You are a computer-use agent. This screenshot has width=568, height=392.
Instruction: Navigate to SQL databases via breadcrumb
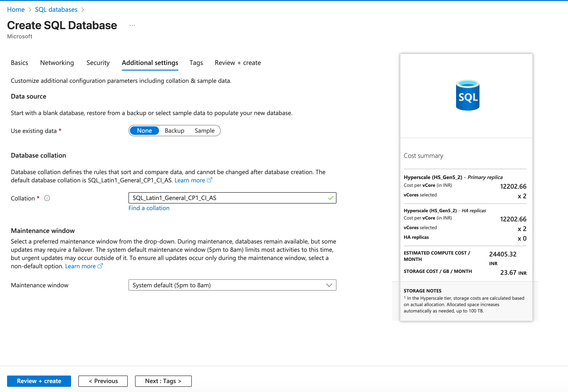click(x=56, y=9)
